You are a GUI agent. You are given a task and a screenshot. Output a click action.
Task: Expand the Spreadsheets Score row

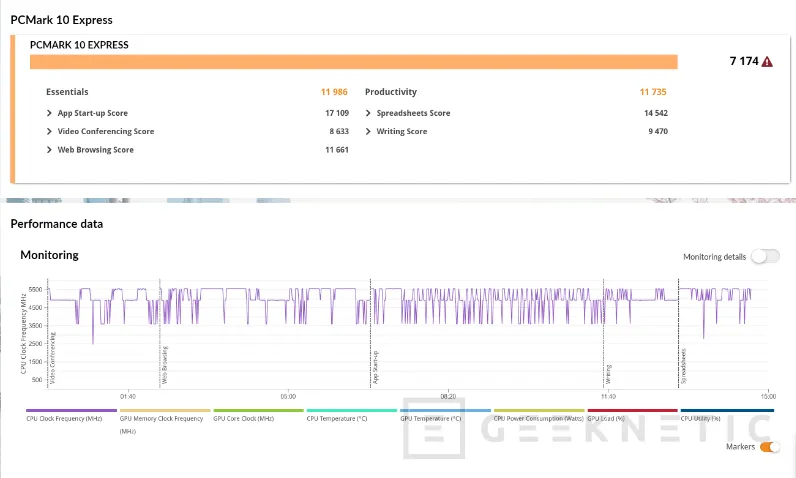coord(368,113)
